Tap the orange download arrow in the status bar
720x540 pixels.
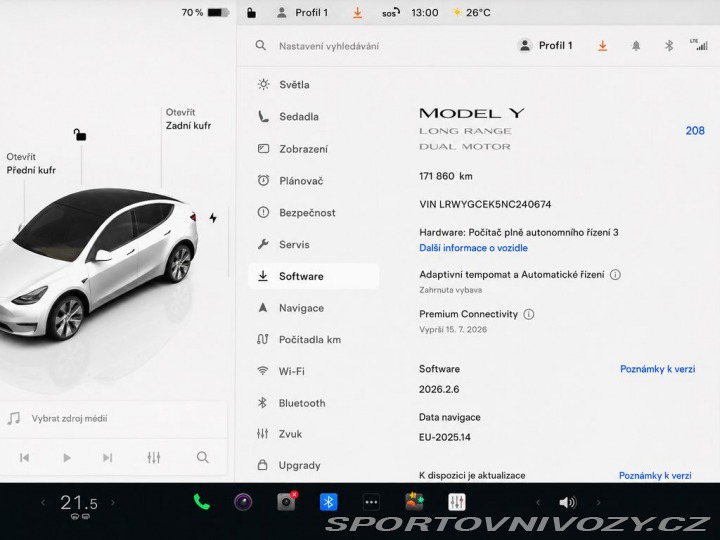357,13
